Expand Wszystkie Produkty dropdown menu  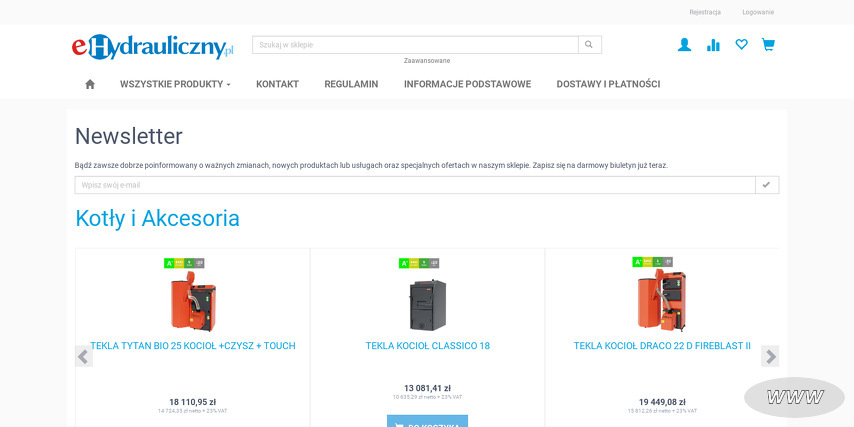click(x=175, y=84)
